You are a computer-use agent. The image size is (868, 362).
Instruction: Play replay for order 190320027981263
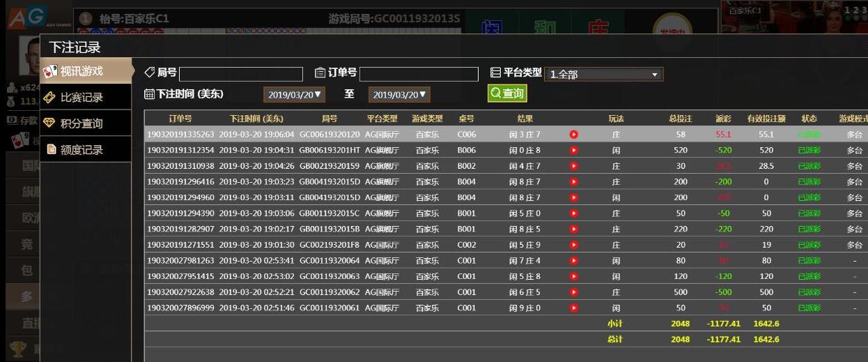pos(574,261)
